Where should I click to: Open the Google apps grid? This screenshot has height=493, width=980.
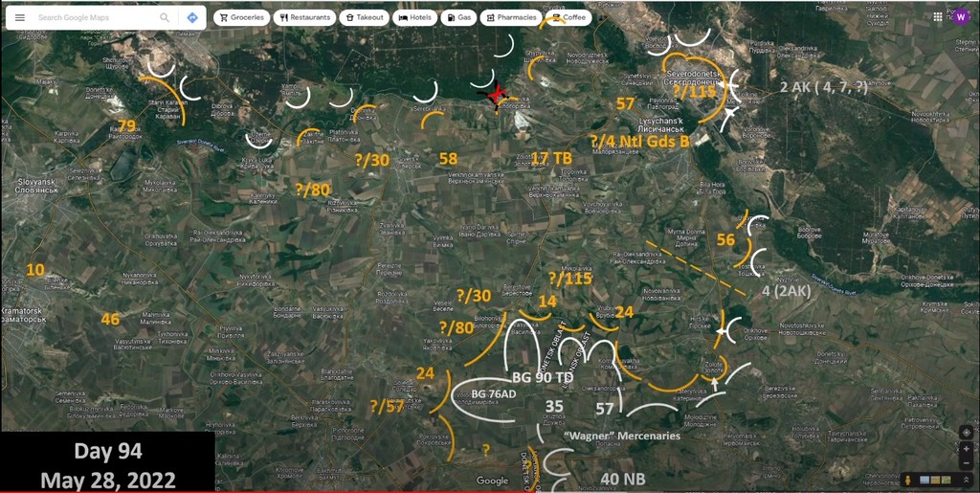(x=938, y=17)
